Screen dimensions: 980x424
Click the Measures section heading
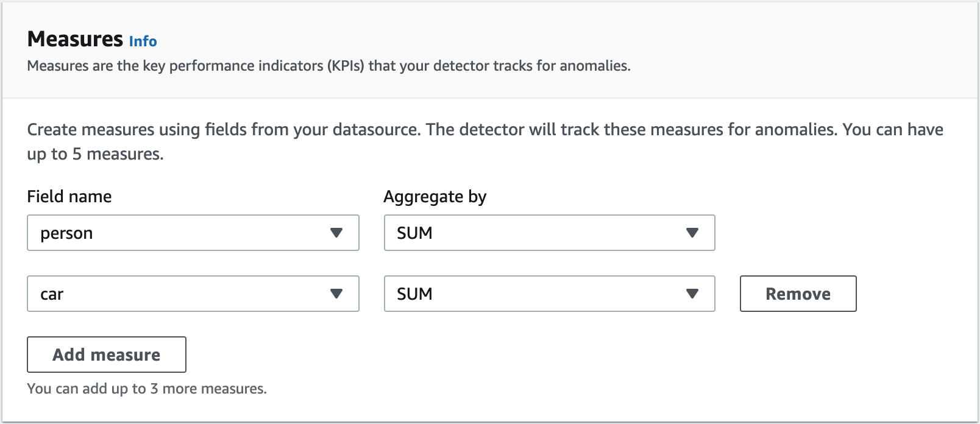click(x=75, y=39)
